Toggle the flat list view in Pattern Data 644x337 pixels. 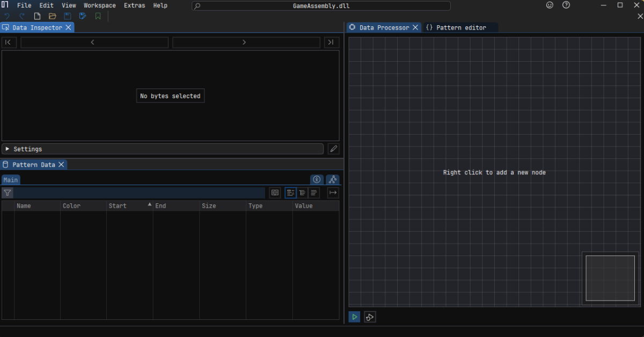click(x=314, y=193)
